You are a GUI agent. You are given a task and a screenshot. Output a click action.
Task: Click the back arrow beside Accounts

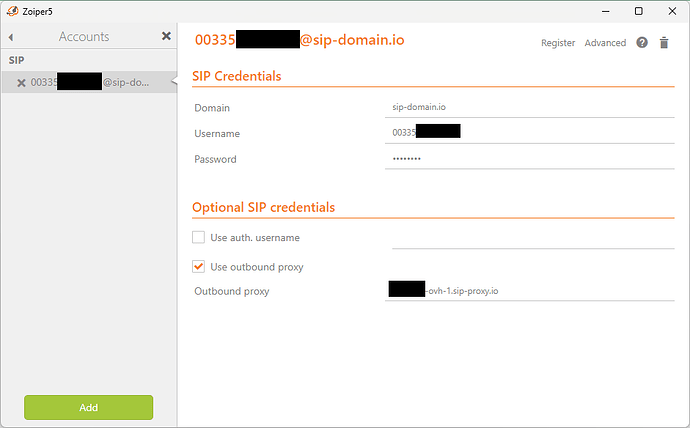11,37
